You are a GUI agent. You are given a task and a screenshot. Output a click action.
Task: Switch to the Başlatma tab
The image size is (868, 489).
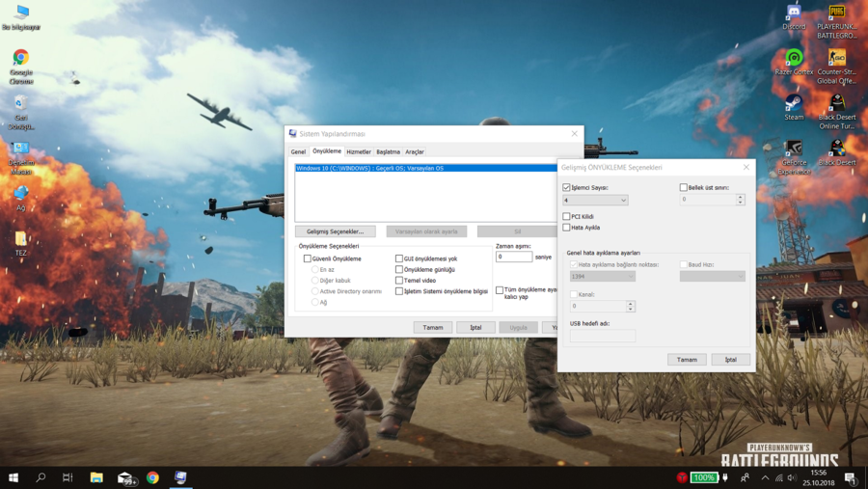pos(388,151)
